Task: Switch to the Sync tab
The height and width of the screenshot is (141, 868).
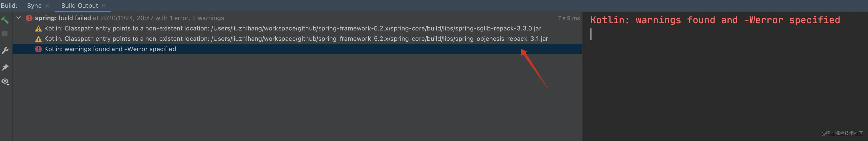Action: tap(34, 6)
